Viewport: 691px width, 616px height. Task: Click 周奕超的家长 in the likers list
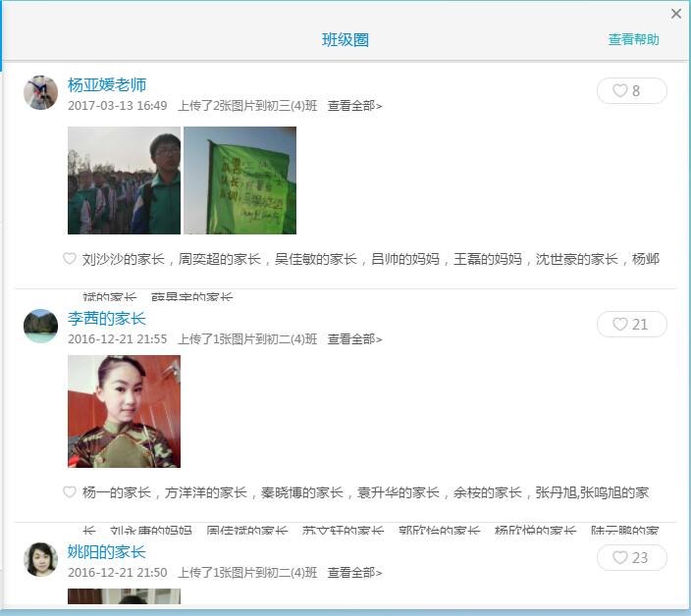[x=220, y=259]
